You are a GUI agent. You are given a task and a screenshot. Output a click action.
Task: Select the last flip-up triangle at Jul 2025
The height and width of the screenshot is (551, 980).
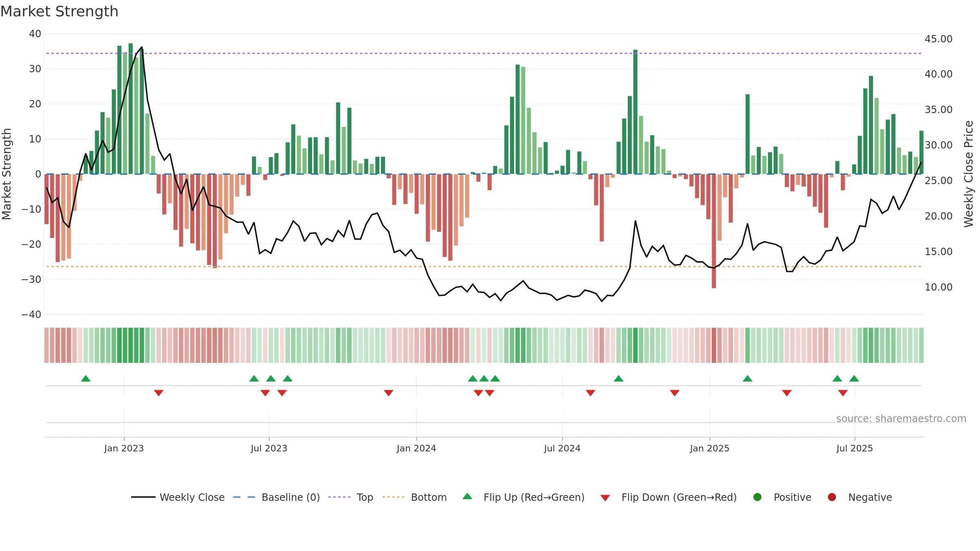tap(854, 378)
